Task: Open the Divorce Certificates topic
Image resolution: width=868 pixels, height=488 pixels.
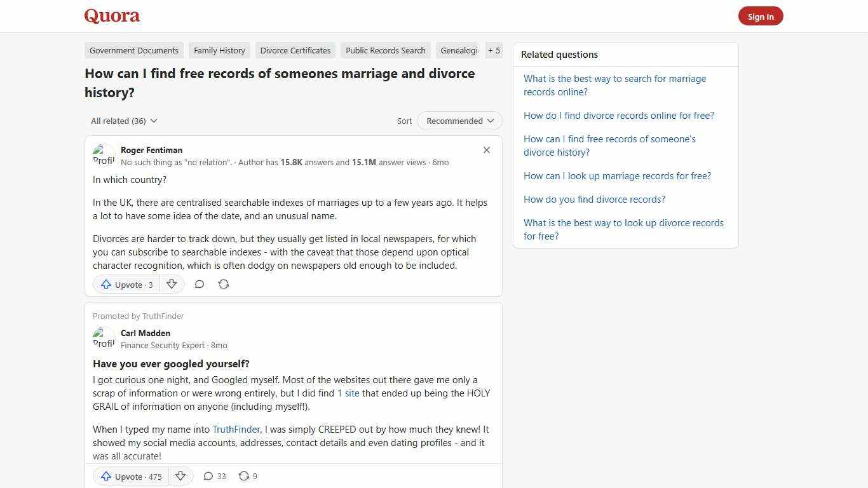Action: click(295, 50)
